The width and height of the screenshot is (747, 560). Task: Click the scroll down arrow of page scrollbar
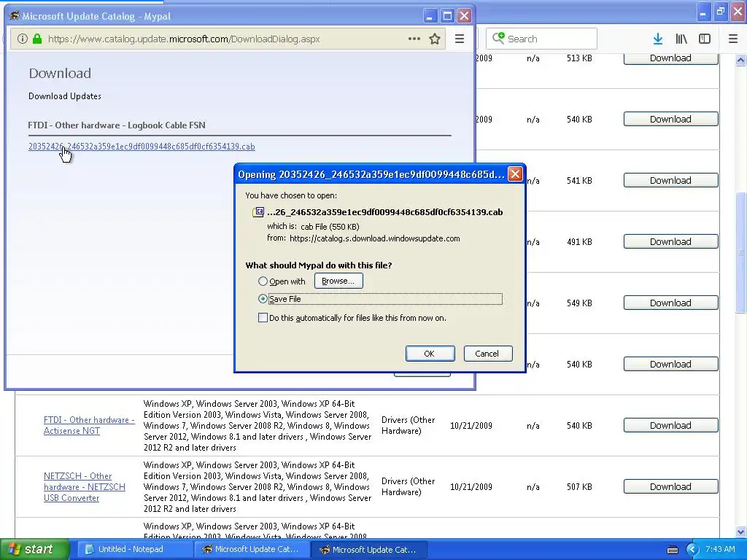click(x=741, y=532)
